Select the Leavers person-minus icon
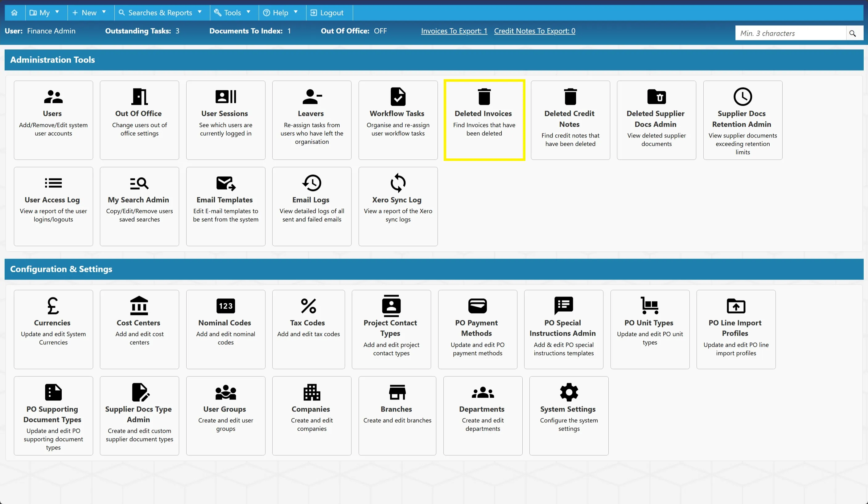The width and height of the screenshot is (868, 504). (x=312, y=97)
